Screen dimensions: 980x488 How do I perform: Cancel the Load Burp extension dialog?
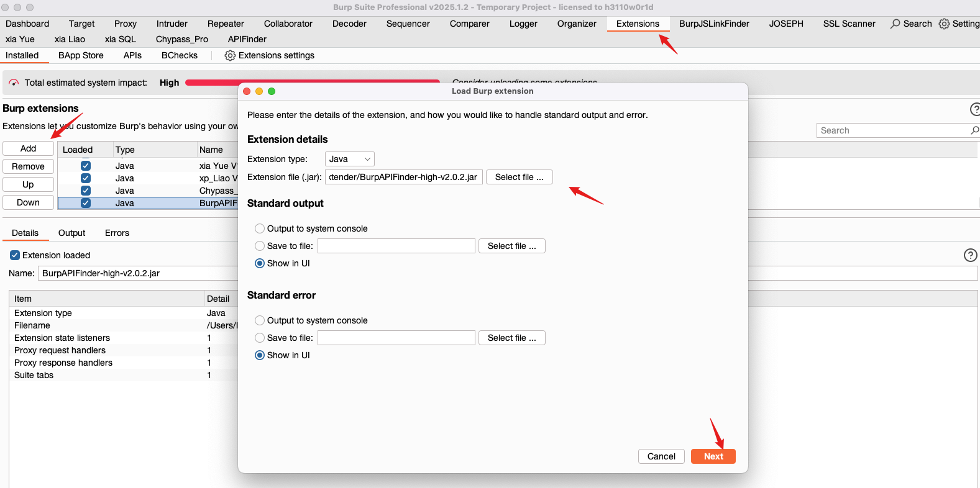[661, 456]
